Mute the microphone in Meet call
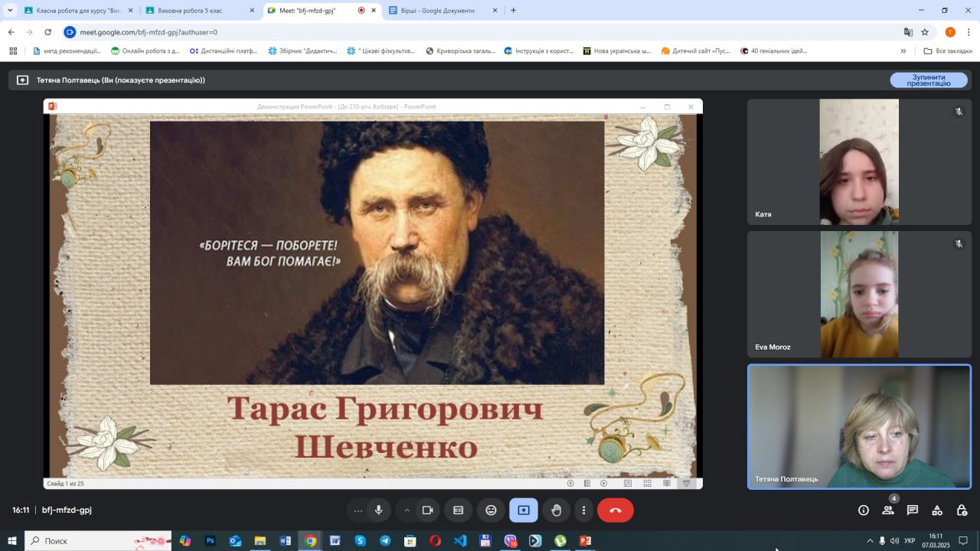 378,510
